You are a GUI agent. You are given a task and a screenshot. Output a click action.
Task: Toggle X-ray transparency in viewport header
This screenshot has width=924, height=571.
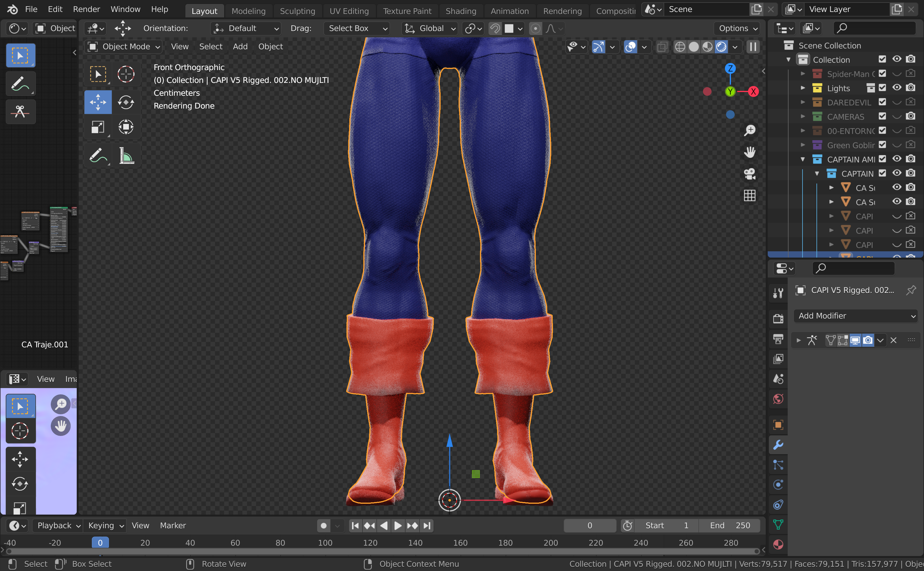(x=662, y=47)
